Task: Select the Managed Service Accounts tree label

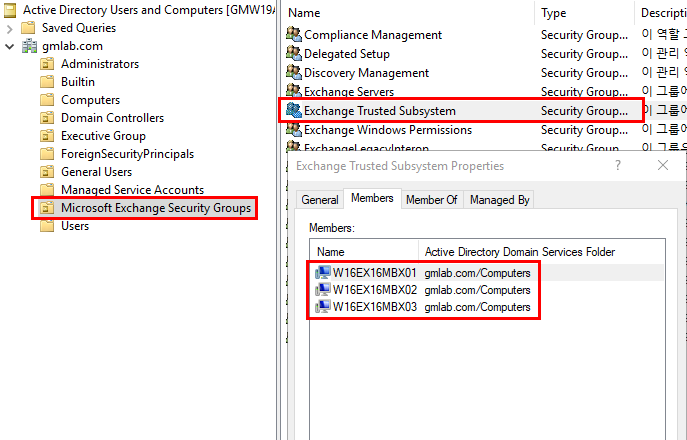Action: tap(133, 190)
